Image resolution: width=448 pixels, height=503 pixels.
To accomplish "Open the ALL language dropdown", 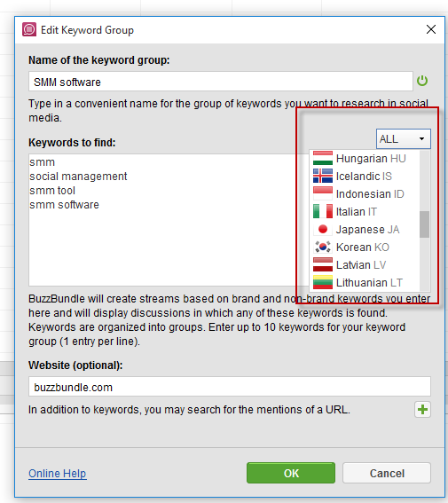I will tap(403, 139).
